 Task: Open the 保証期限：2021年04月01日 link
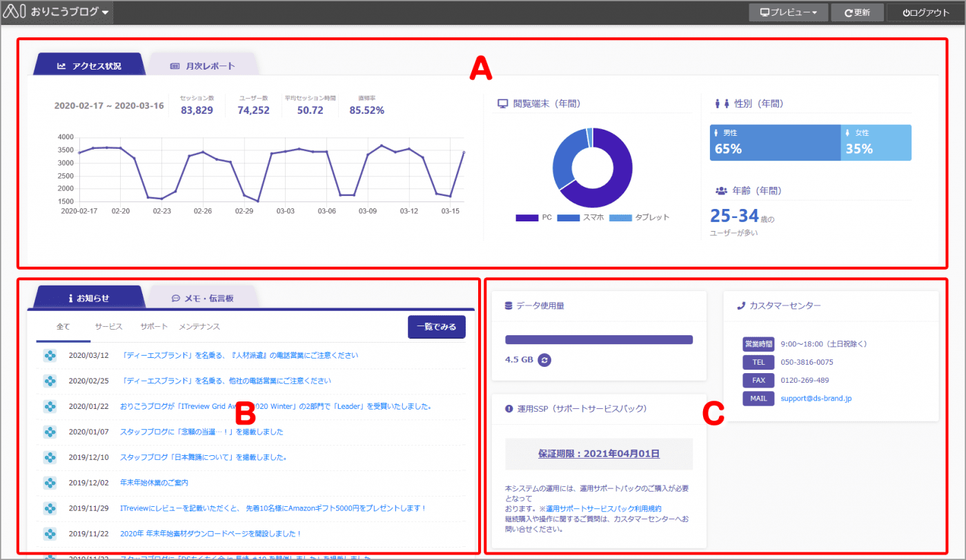[599, 454]
